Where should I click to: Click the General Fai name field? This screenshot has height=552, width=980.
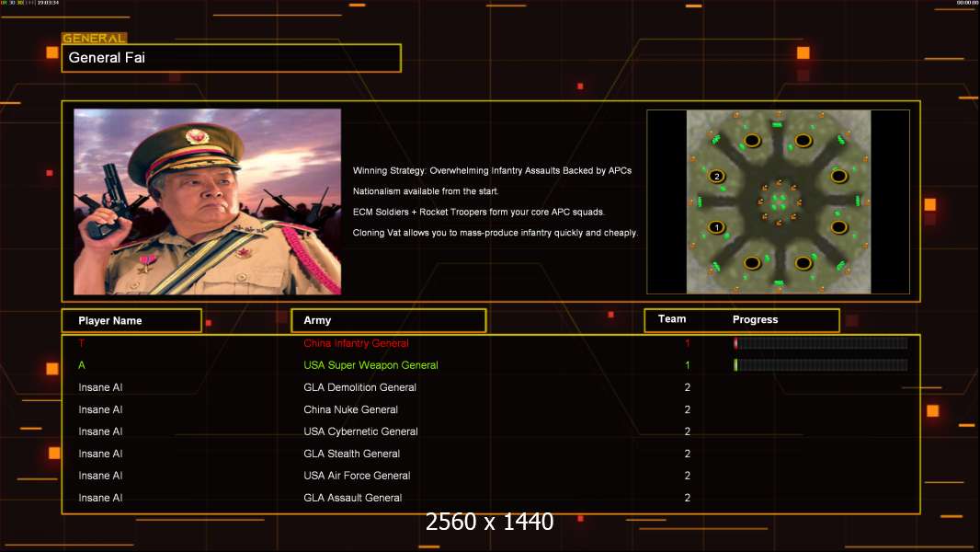(x=232, y=58)
